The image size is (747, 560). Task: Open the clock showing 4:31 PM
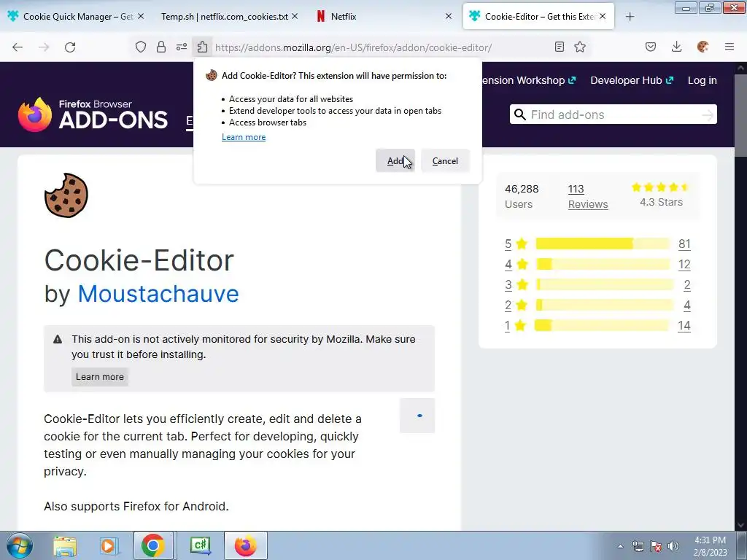(710, 546)
